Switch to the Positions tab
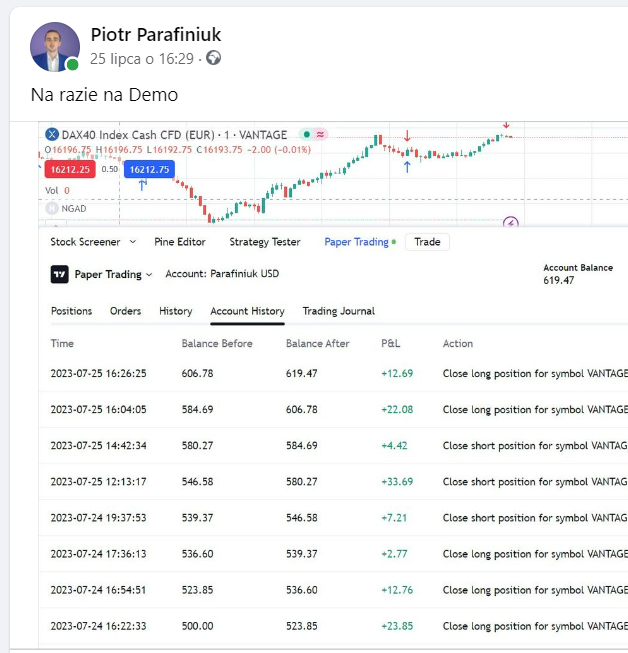This screenshot has width=628, height=653. click(71, 311)
